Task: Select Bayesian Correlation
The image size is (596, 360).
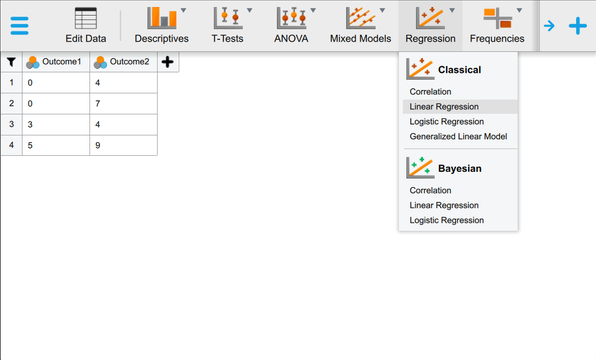Action: 460,190
